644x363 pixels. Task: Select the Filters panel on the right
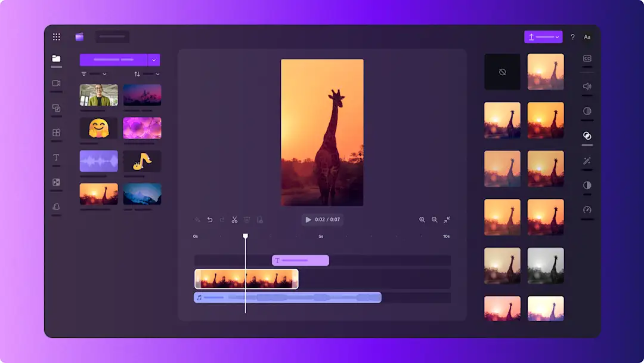(x=587, y=136)
